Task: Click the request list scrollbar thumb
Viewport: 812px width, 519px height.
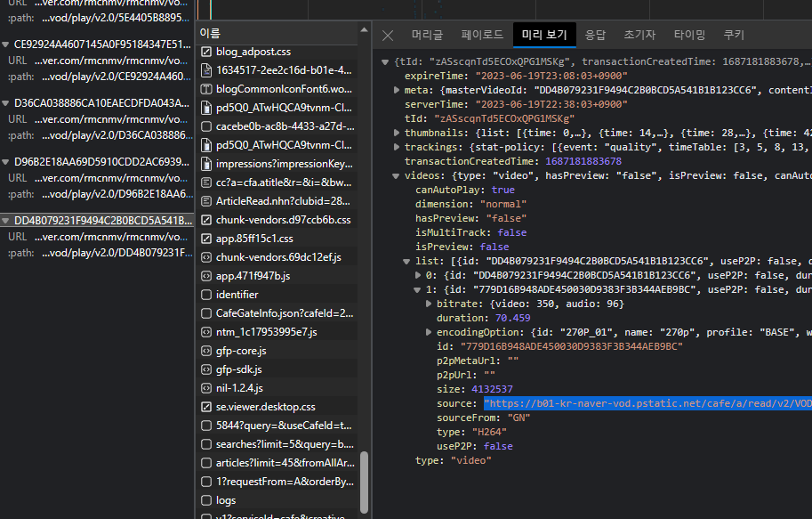Action: (x=364, y=483)
